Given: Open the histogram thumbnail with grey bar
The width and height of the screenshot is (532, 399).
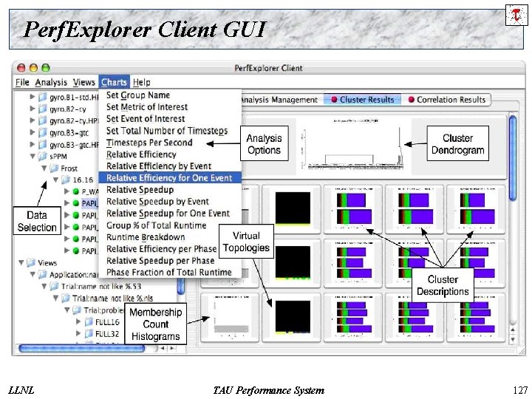Looking at the screenshot, I should pyautogui.click(x=231, y=317).
